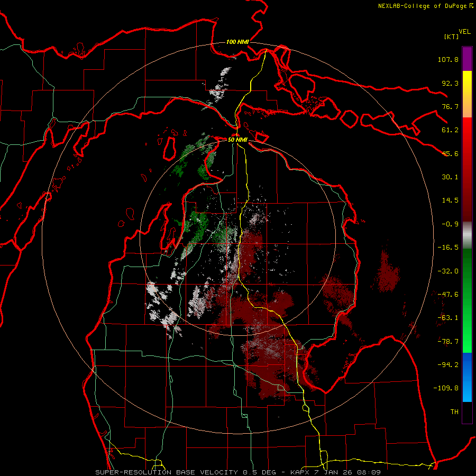Image resolution: width=476 pixels, height=476 pixels.
Task: Click the 45.6 legend value
Action: pyautogui.click(x=450, y=153)
